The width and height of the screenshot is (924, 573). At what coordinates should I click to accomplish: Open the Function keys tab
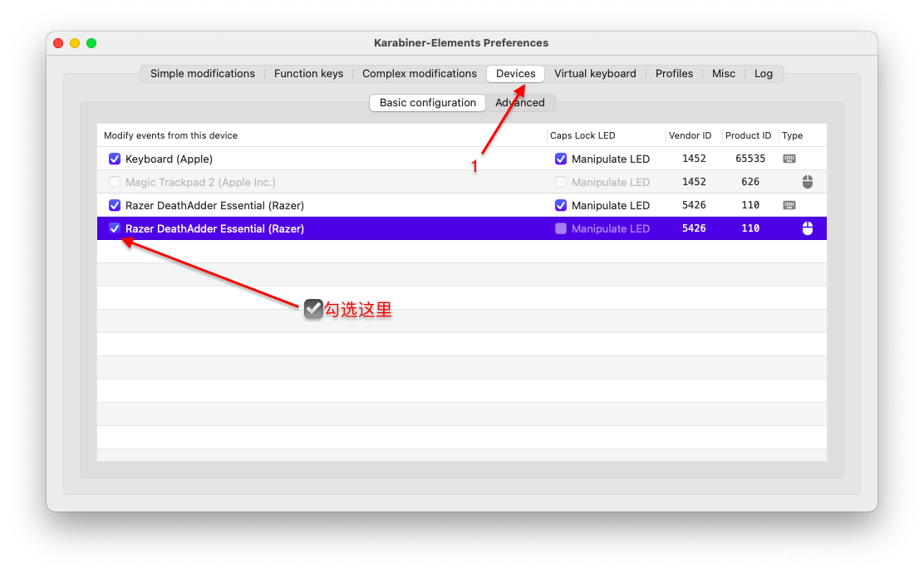click(x=308, y=74)
